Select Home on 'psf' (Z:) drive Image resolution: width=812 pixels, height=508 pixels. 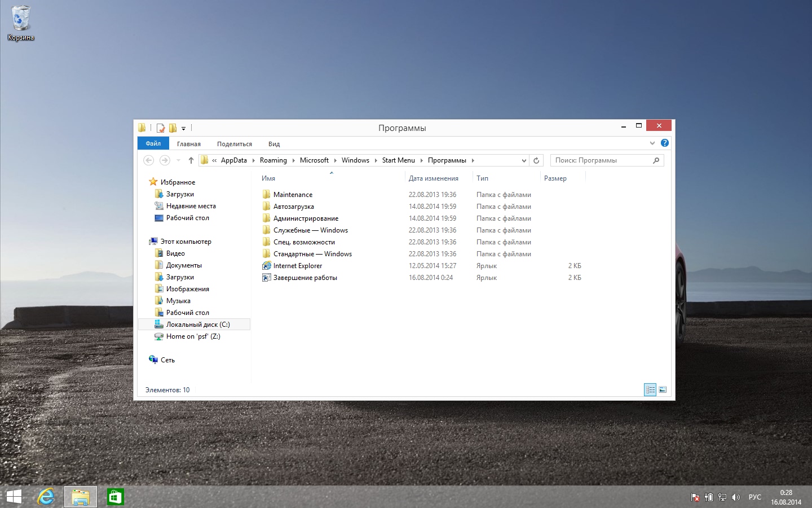(x=193, y=336)
